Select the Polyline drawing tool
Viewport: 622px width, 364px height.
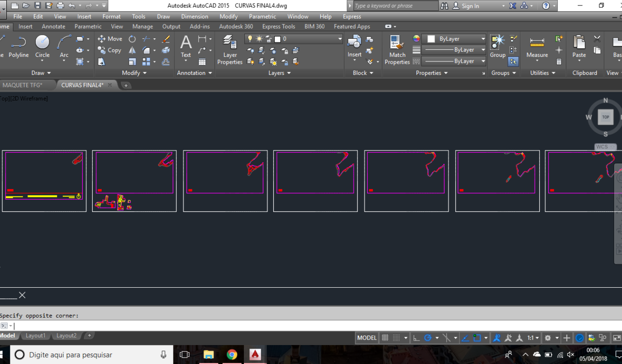[19, 47]
